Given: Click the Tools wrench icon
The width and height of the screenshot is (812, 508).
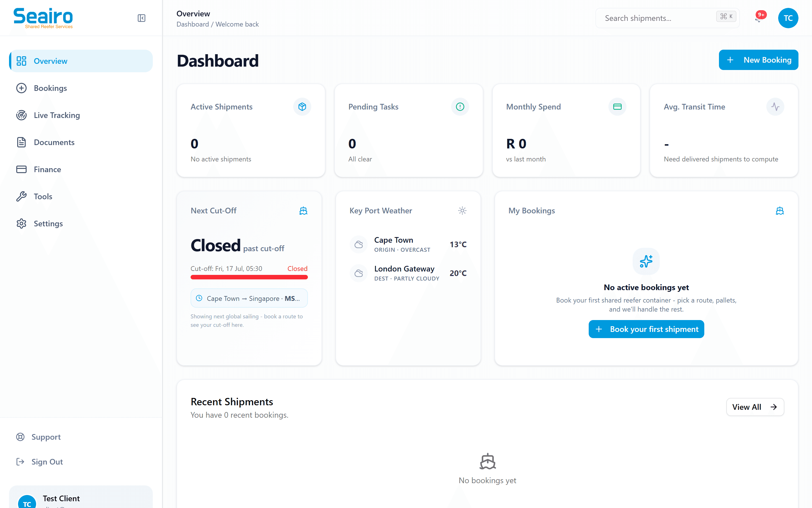Looking at the screenshot, I should pos(21,196).
